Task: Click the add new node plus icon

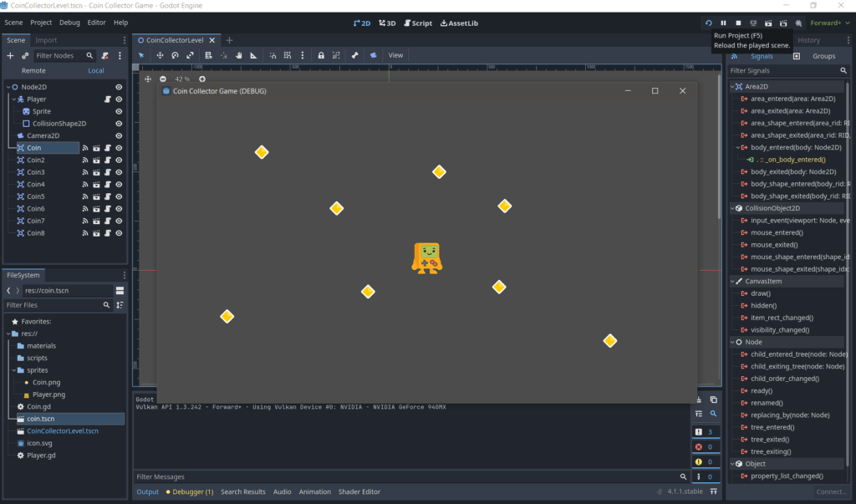Action: coord(10,55)
